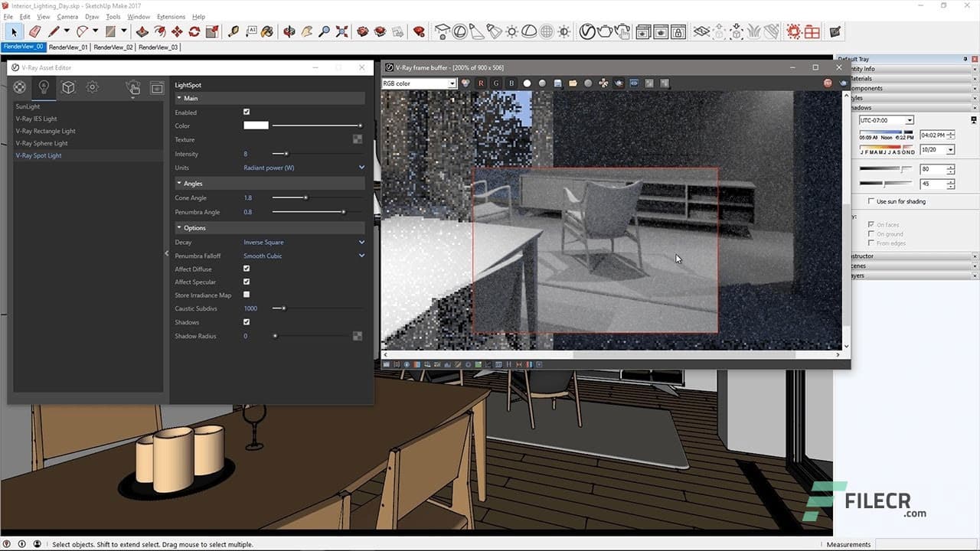Click the white Color swatch for LightSpot
980x551 pixels.
[255, 125]
